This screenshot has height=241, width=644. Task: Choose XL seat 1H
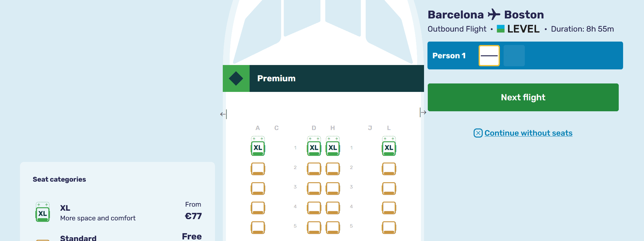[333, 148]
